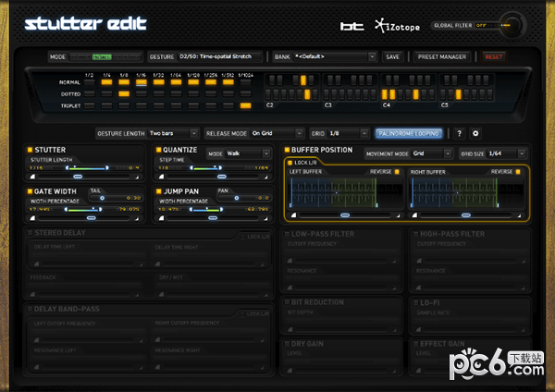Click right curve icon under Quantize Step Time
Screen dimensions: 555x392
(265, 177)
